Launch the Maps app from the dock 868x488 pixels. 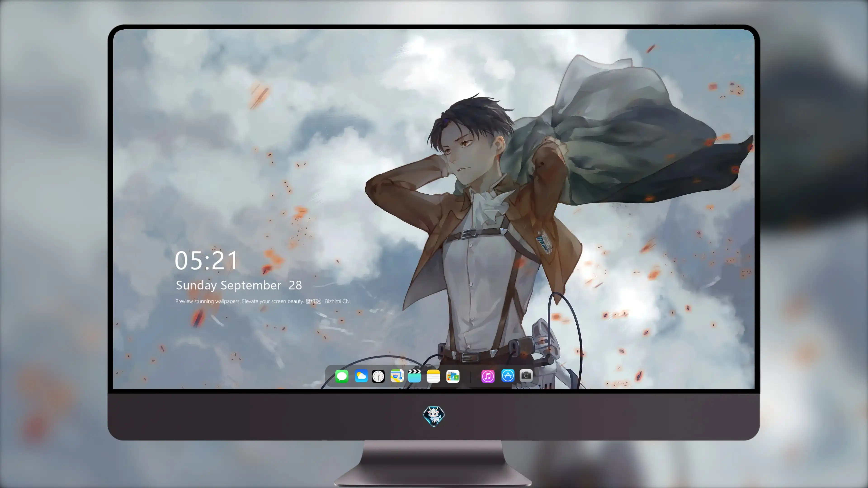tap(397, 376)
